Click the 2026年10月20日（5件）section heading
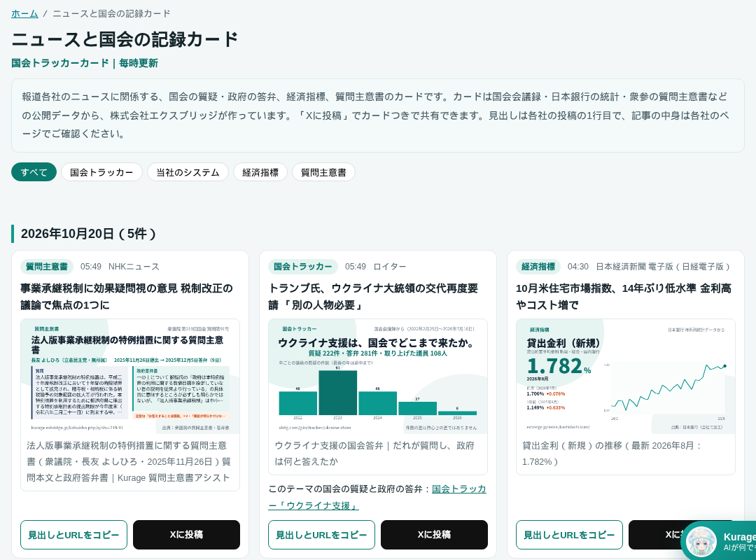The width and height of the screenshot is (756, 560). coord(88,234)
